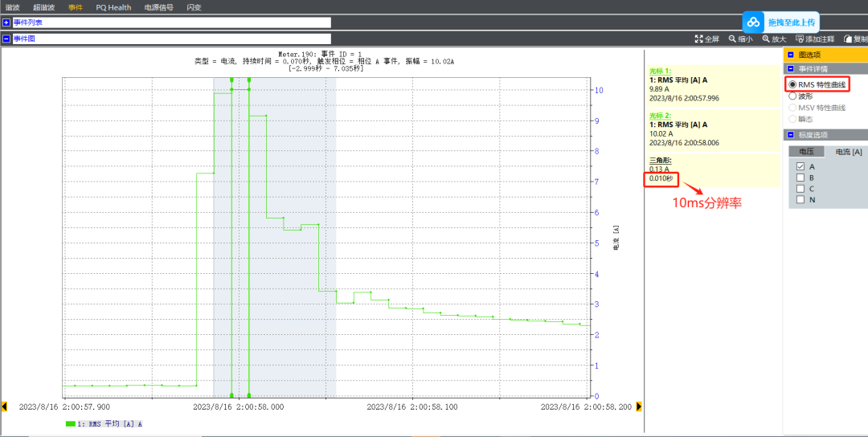Click the 缩小 zoom out magnifier

(732, 39)
